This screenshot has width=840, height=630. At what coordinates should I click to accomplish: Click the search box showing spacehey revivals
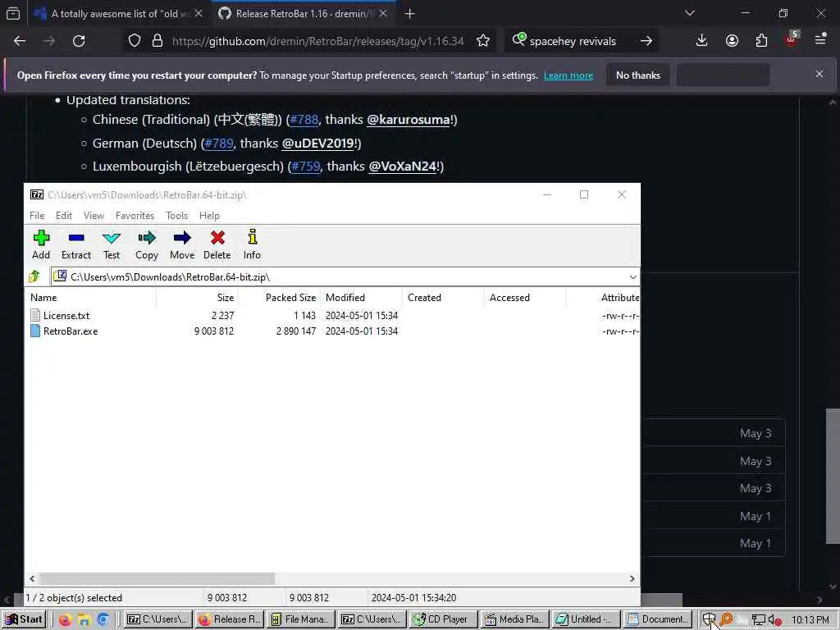coord(573,41)
